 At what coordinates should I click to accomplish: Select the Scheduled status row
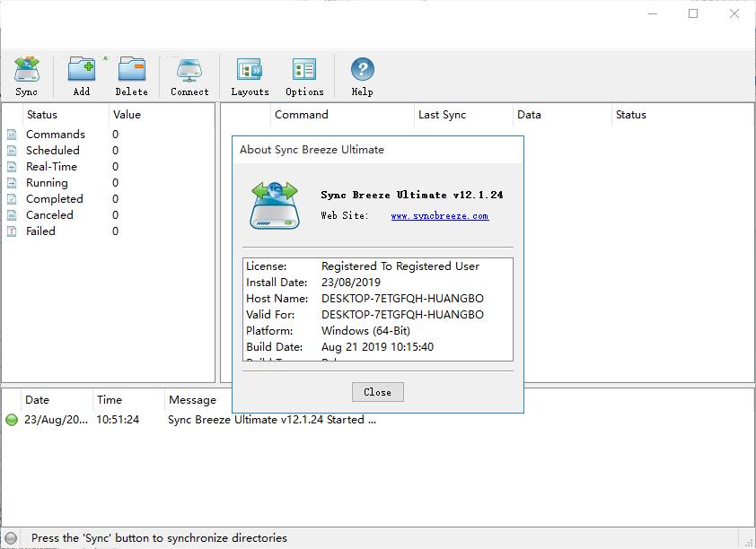tap(52, 151)
